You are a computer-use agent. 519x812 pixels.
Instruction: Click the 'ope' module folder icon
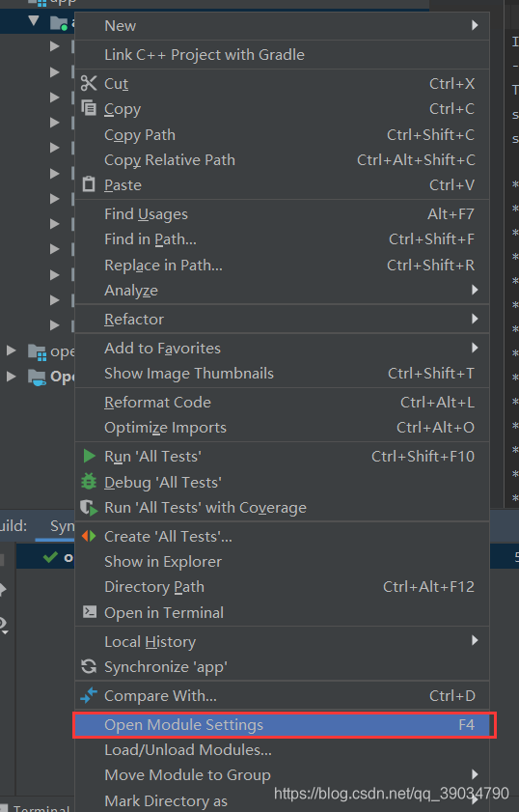coord(38,352)
